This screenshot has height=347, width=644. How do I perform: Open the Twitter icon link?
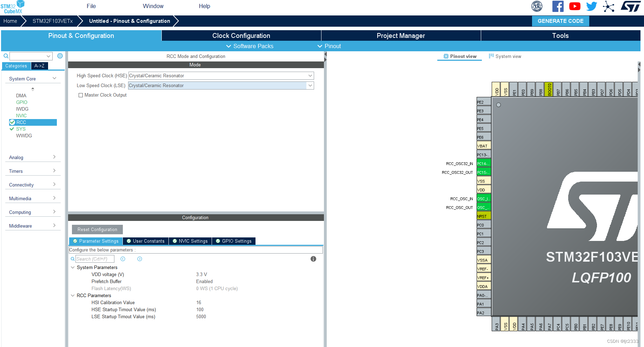pyautogui.click(x=592, y=6)
